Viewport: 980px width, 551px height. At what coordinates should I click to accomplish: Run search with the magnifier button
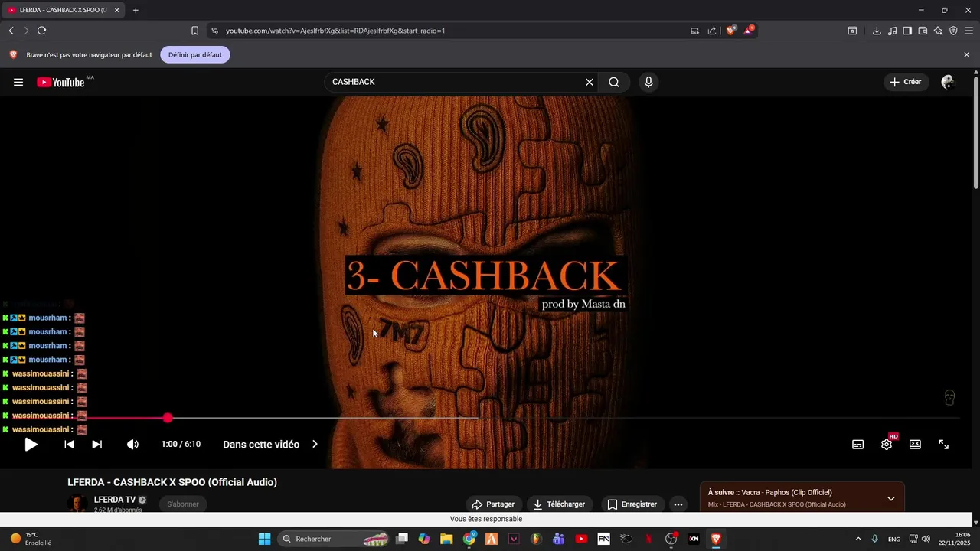pos(614,82)
